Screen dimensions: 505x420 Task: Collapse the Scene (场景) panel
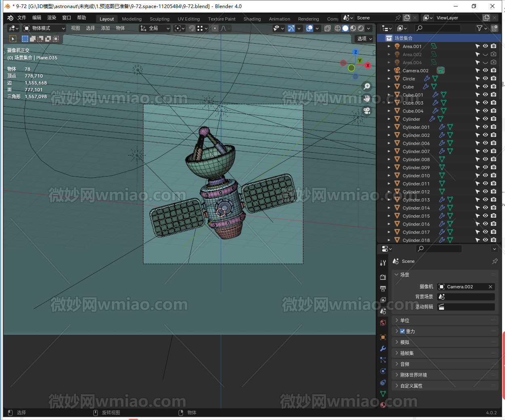click(444, 275)
